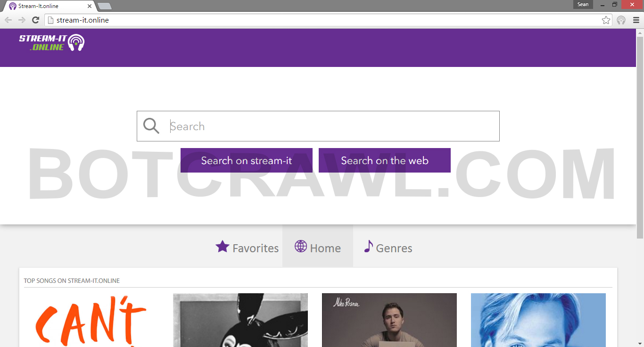Click the Stream-It.online headphones logo
The image size is (644, 347).
click(x=52, y=42)
